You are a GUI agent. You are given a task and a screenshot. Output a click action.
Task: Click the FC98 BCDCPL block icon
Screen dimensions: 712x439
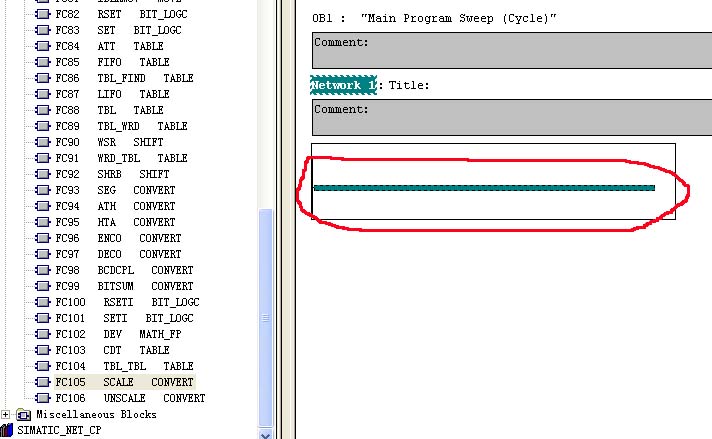(42, 270)
